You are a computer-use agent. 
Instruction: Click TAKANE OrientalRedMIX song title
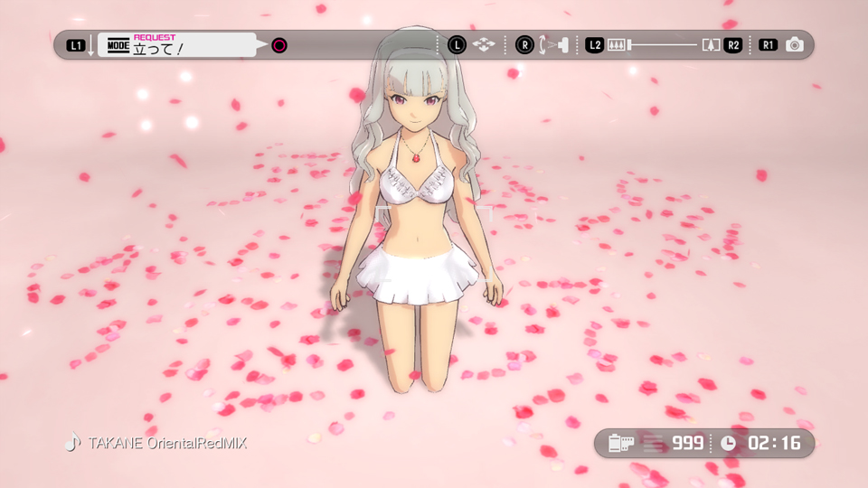[168, 443]
